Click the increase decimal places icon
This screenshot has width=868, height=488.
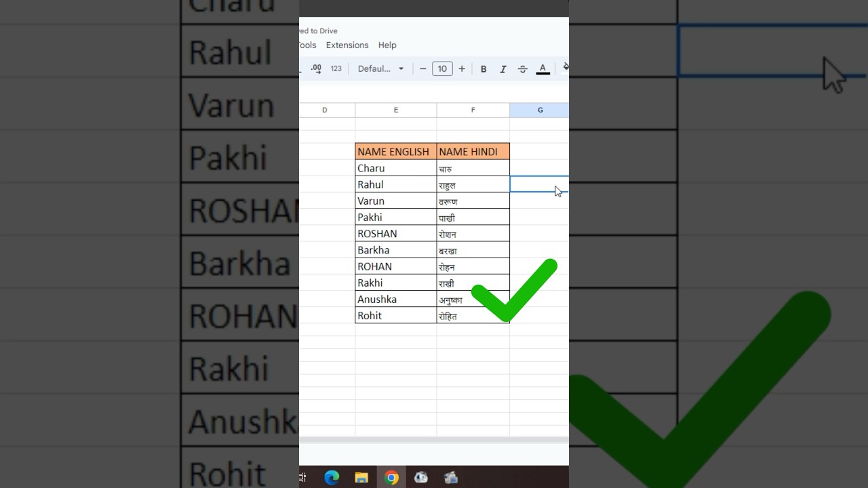(316, 68)
